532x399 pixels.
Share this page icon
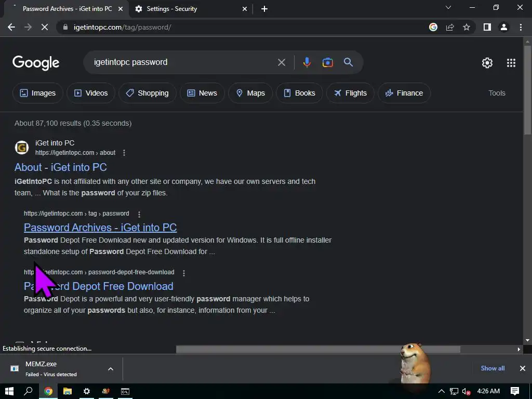(x=450, y=27)
